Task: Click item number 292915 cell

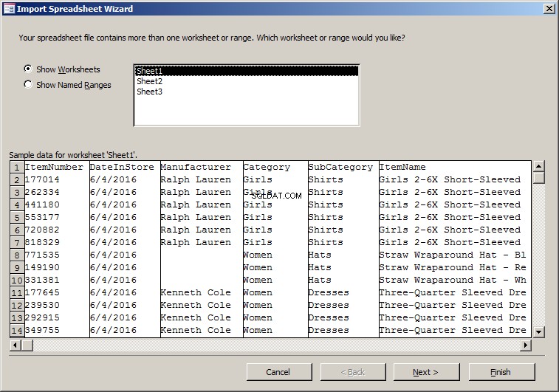Action: [56, 317]
